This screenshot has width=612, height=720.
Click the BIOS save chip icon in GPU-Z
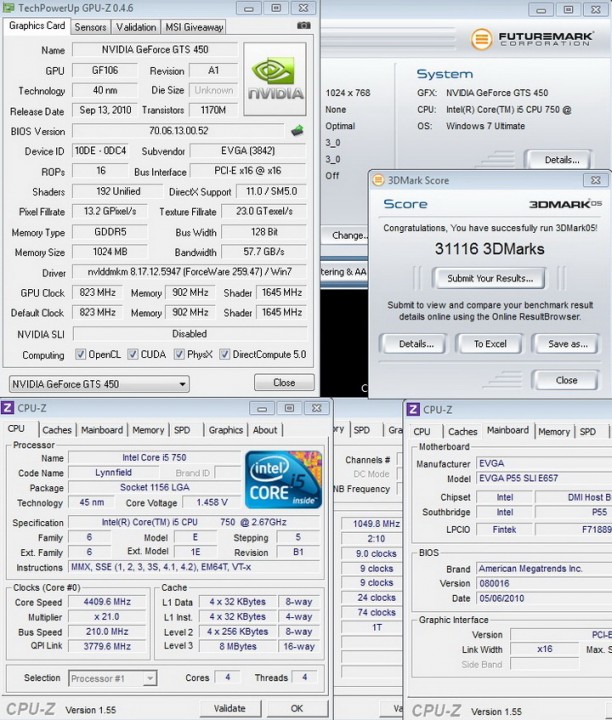pos(297,131)
